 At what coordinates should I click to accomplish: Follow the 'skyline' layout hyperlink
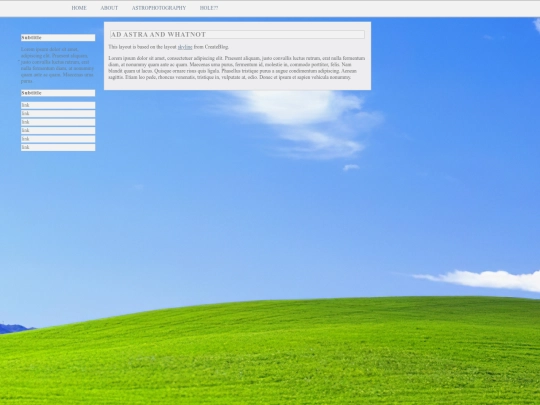[185, 47]
